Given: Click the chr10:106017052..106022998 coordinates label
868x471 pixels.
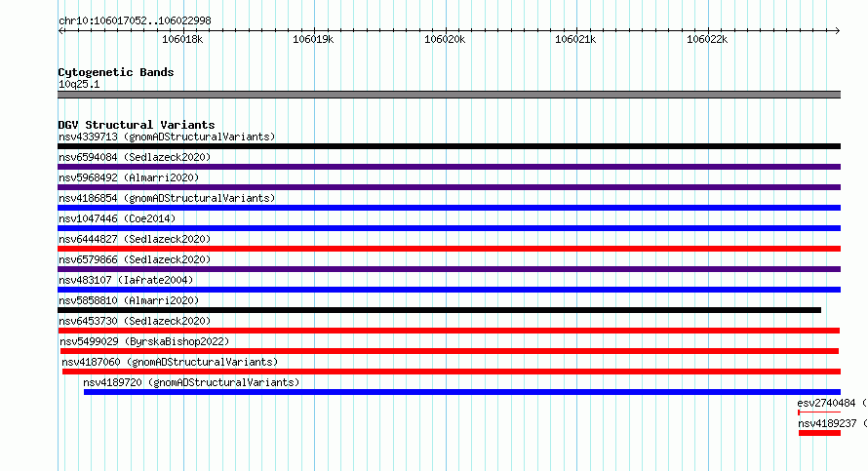Looking at the screenshot, I should (135, 21).
